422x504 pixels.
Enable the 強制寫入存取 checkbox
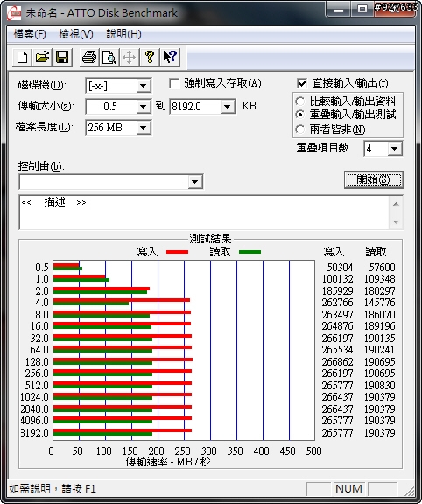coord(174,84)
